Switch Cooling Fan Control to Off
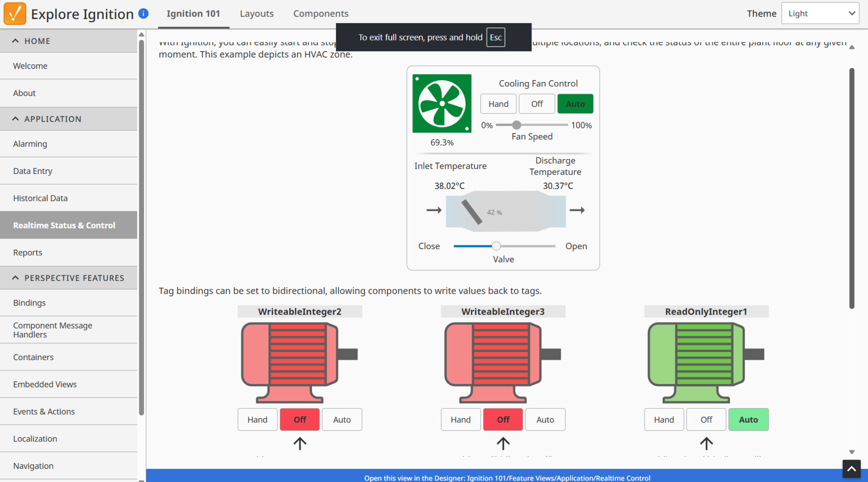 pos(537,104)
